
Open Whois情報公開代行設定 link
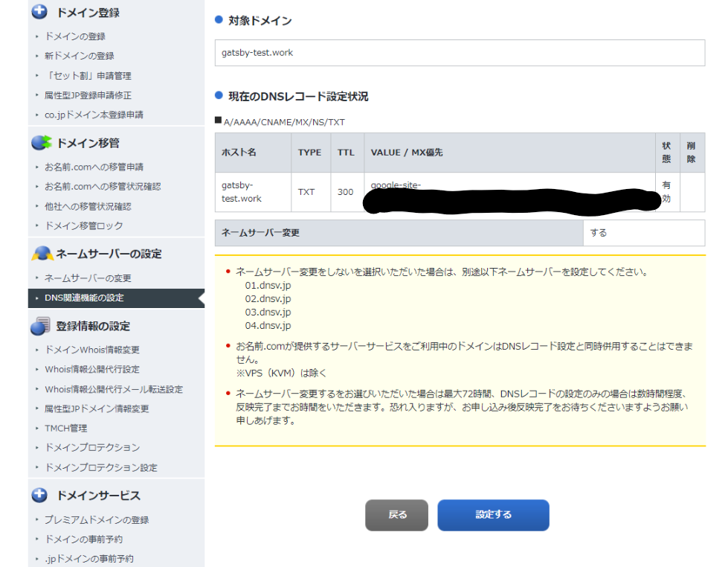click(92, 370)
